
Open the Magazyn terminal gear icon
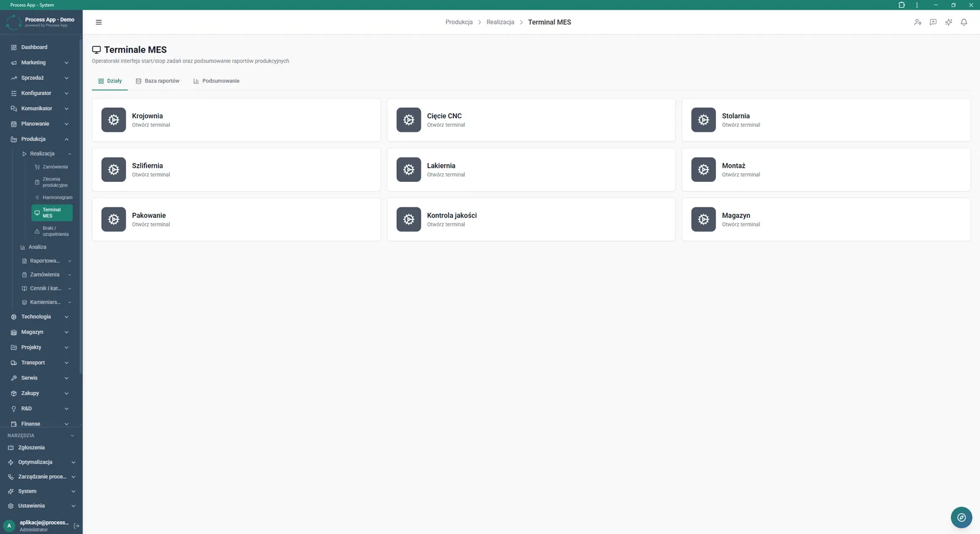[703, 219]
